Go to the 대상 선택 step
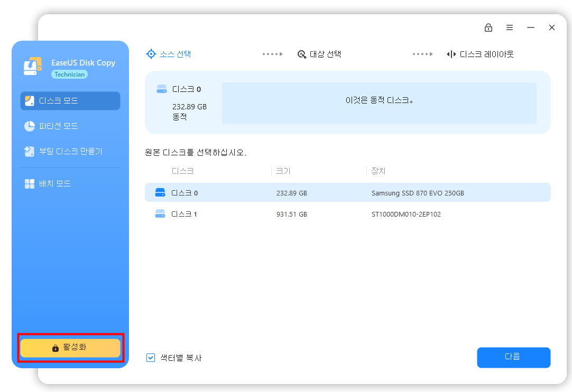This screenshot has width=572, height=392. [325, 54]
